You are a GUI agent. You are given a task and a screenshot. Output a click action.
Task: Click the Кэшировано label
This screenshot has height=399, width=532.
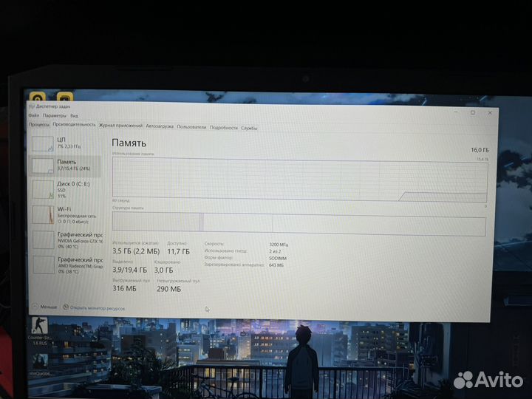(x=167, y=262)
